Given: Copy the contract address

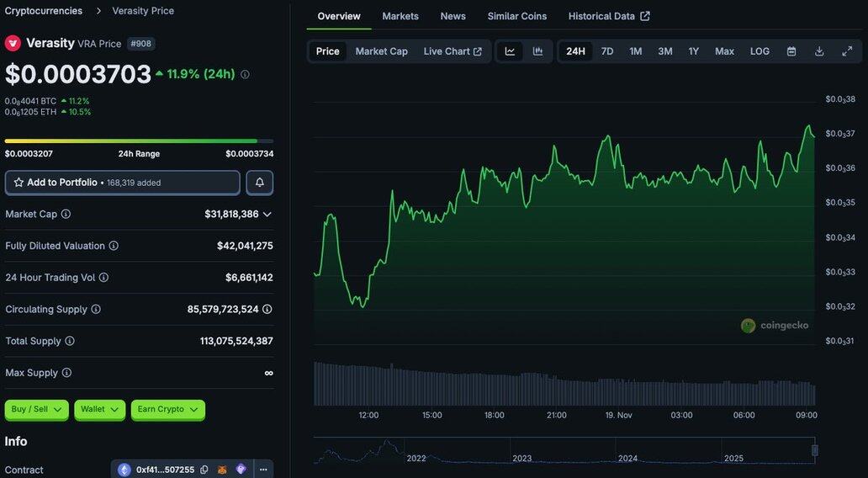Looking at the screenshot, I should [204, 470].
